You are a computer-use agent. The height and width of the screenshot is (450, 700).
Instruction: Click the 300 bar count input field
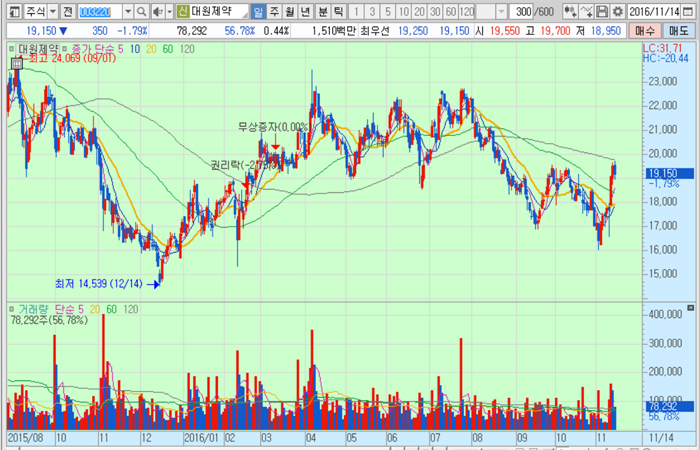[521, 11]
